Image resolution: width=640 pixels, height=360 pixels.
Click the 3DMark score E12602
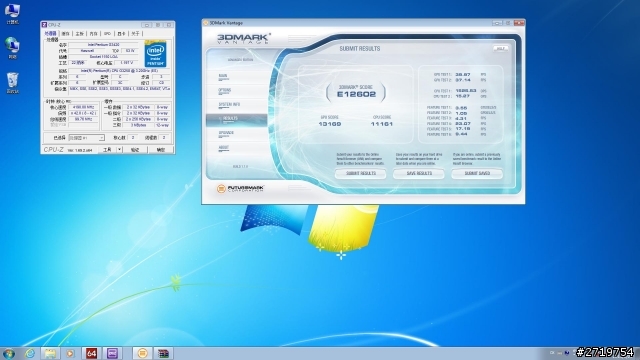coord(356,94)
